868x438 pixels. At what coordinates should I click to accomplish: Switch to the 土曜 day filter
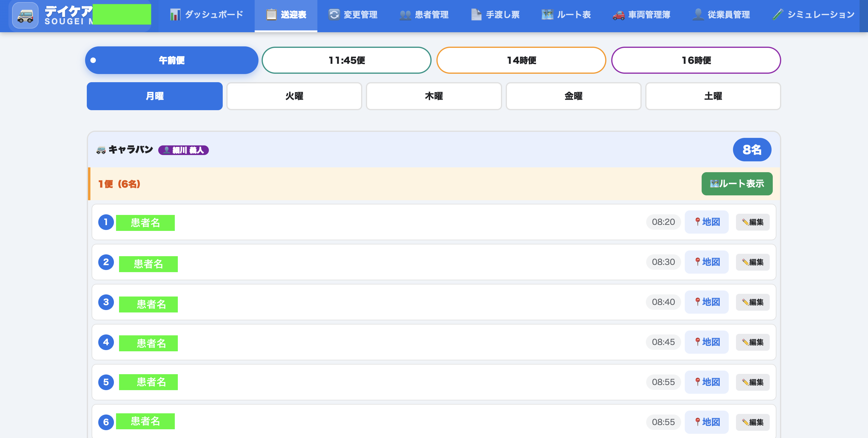click(x=713, y=96)
